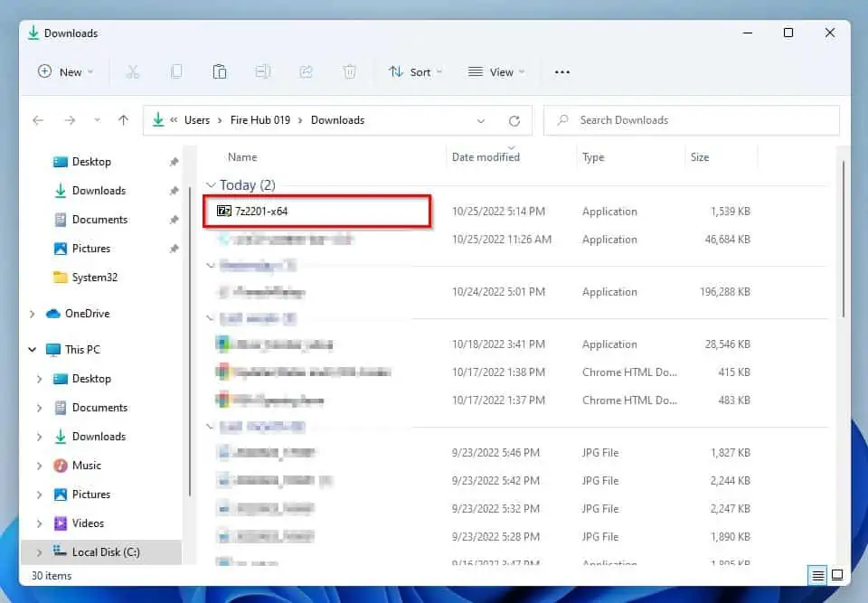Collapse the Today (2) group
Viewport: 868px width, 603px height.
coord(211,185)
